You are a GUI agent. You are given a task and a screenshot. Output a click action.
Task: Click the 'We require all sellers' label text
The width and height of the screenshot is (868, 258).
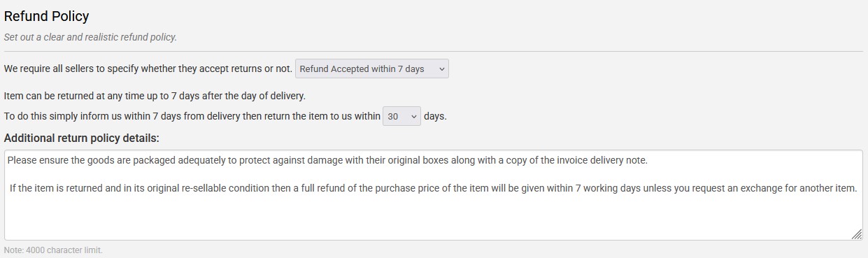[x=148, y=69]
